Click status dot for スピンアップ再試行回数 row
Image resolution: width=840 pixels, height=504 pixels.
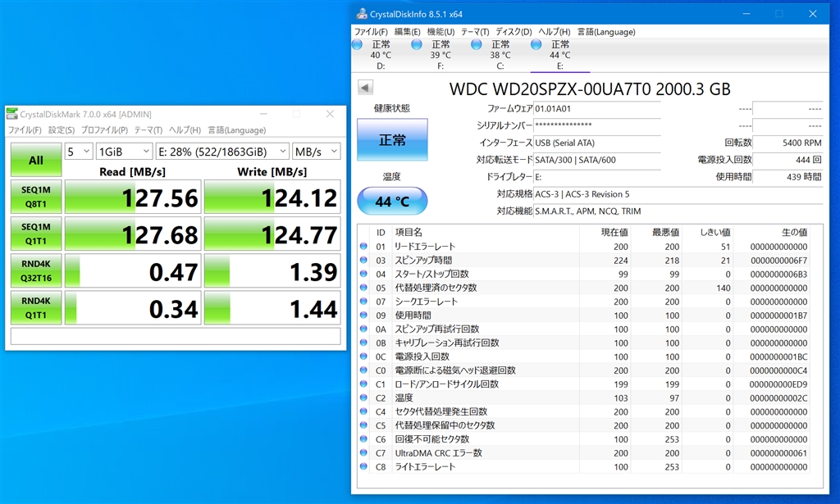click(x=363, y=329)
